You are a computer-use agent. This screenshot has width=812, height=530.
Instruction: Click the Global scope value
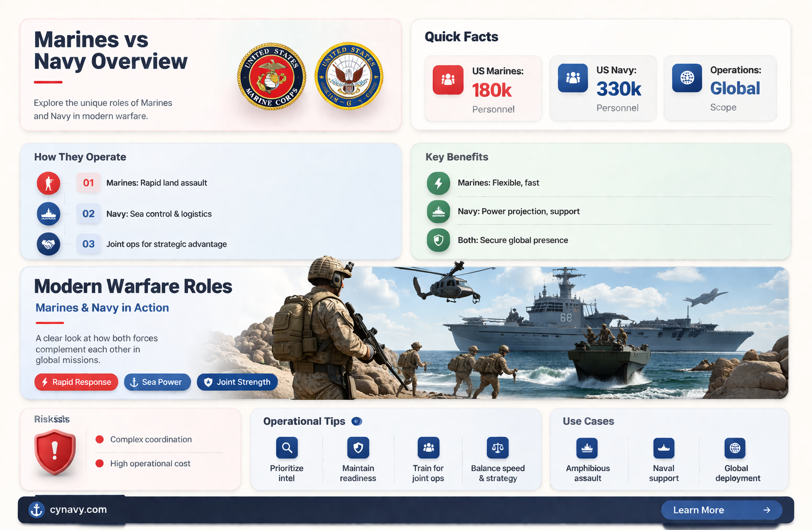(735, 88)
